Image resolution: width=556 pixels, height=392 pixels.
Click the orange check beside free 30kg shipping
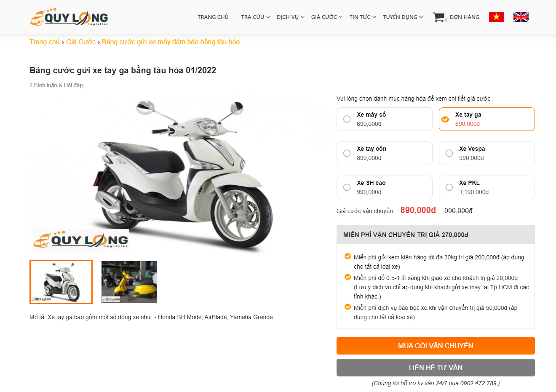(347, 256)
